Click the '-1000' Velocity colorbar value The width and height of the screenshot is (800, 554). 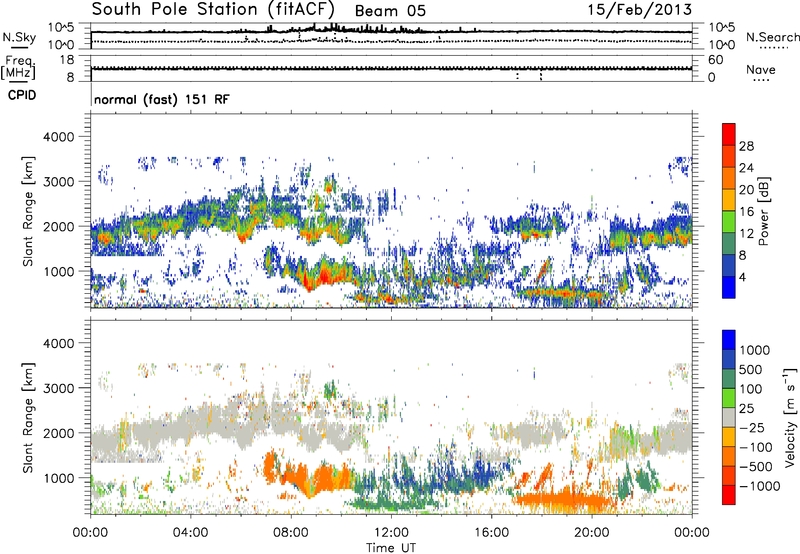tap(760, 486)
